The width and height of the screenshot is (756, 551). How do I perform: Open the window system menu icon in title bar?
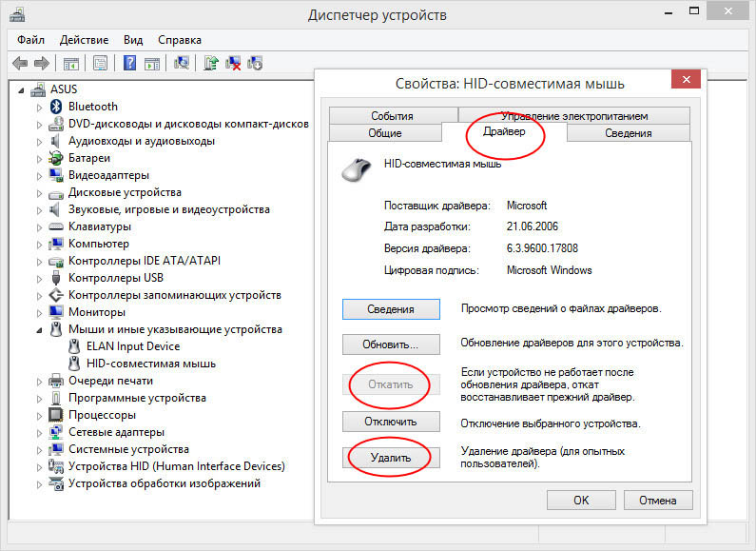(17, 14)
